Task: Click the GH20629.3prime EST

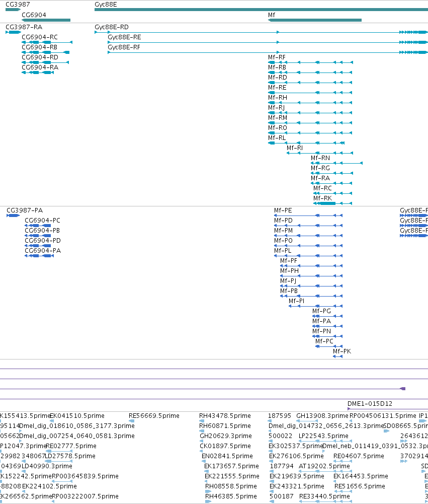Action: (x=202, y=441)
